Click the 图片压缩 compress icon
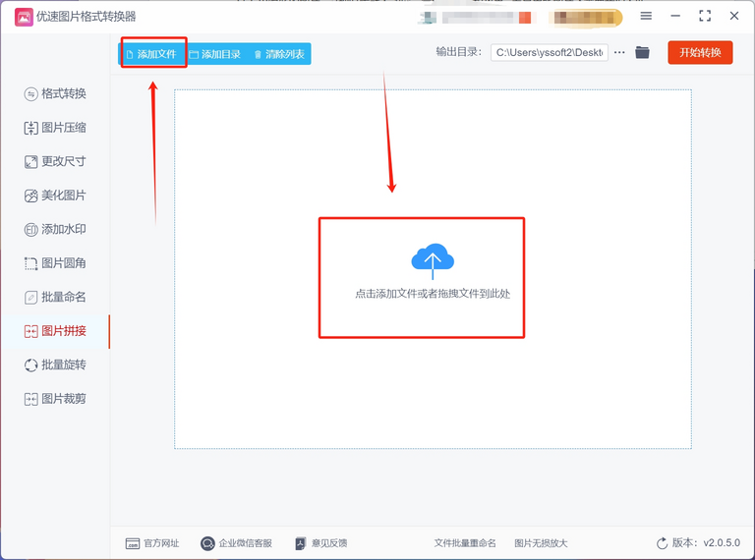 coord(30,128)
